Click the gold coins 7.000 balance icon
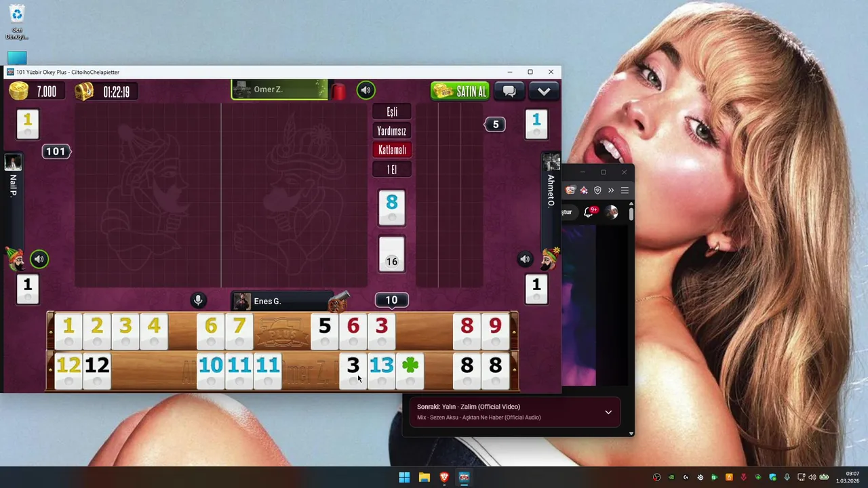This screenshot has height=488, width=868. 19,91
